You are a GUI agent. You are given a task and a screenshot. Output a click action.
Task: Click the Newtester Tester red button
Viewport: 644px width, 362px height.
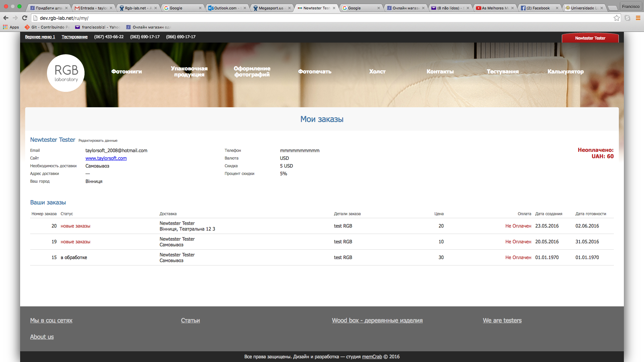point(590,38)
